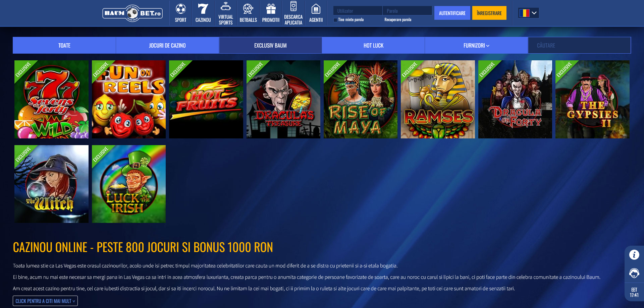The image size is (644, 308).
Task: Click the 'Cazinou Online - Peste 800 Jocuri' heading
Action: click(x=143, y=247)
